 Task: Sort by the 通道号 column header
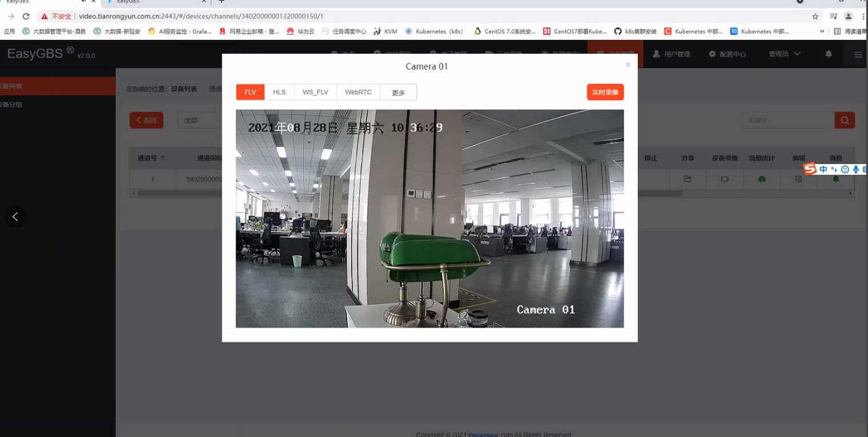pos(151,158)
